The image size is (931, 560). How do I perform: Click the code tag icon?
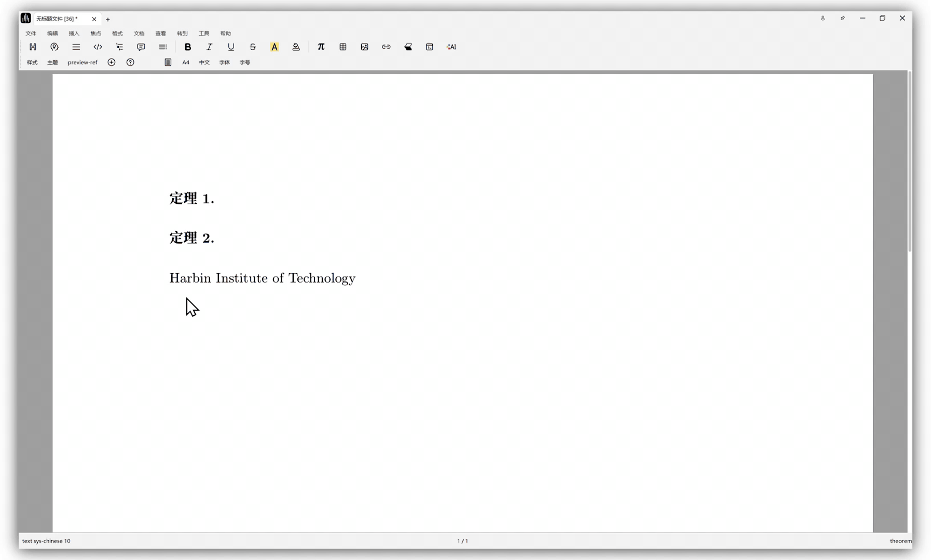[x=98, y=47]
